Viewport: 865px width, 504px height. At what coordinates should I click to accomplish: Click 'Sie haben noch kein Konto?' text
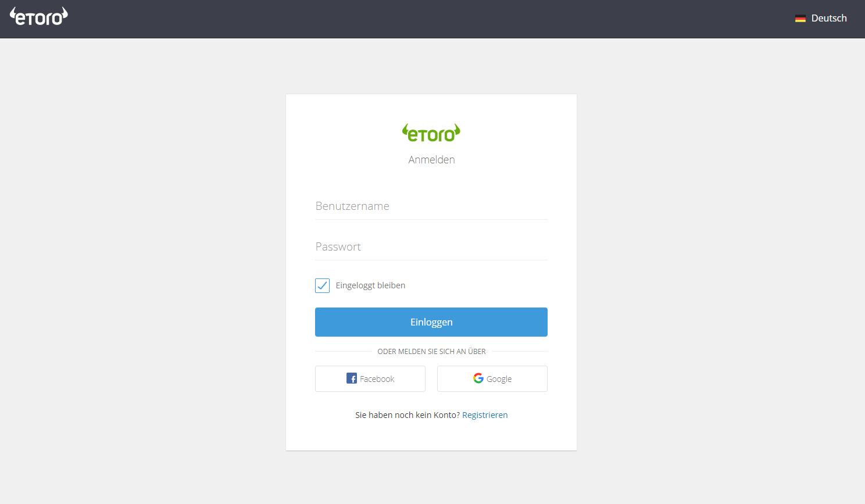(408, 415)
